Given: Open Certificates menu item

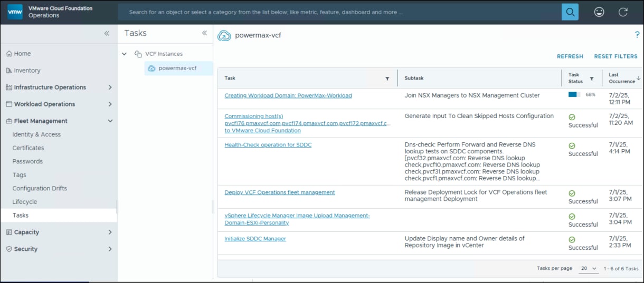Looking at the screenshot, I should 29,149.
